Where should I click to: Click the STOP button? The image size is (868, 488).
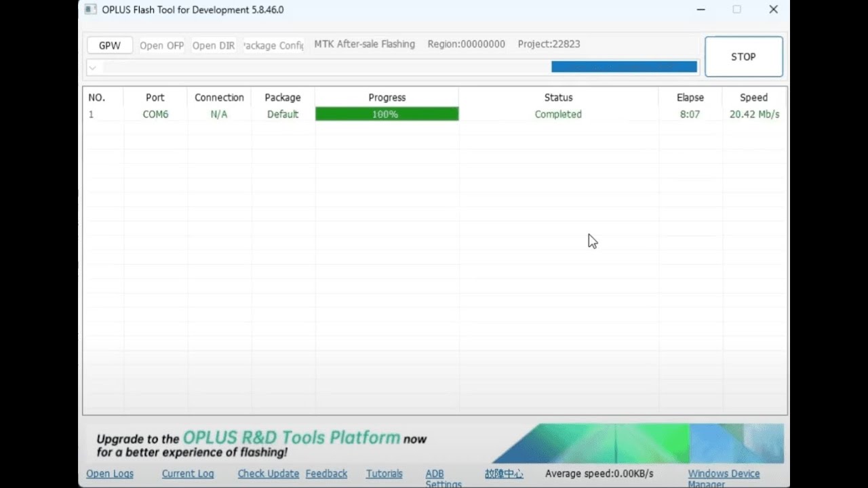744,57
